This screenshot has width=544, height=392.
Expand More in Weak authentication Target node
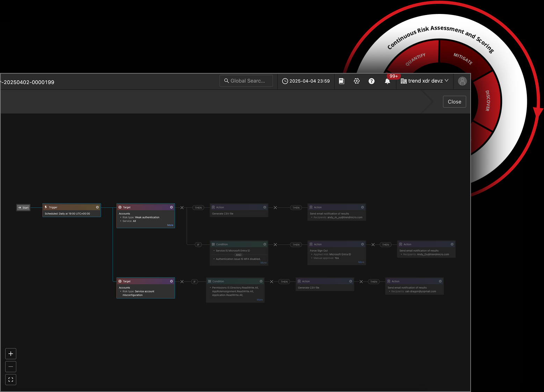pos(170,225)
